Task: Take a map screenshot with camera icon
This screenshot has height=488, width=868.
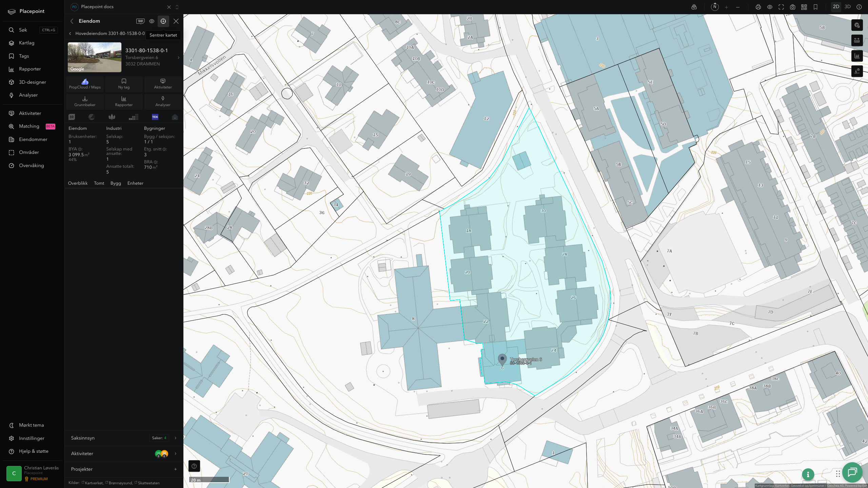Action: (793, 7)
